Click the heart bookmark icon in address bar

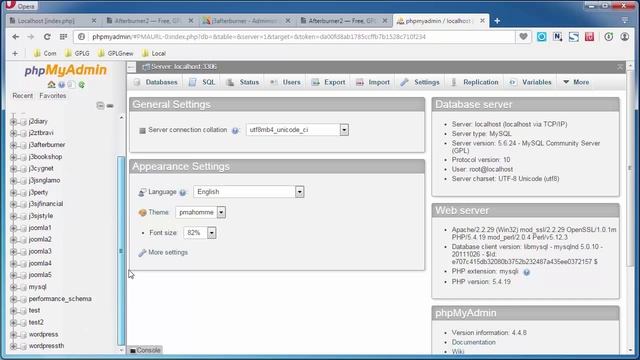pos(523,37)
